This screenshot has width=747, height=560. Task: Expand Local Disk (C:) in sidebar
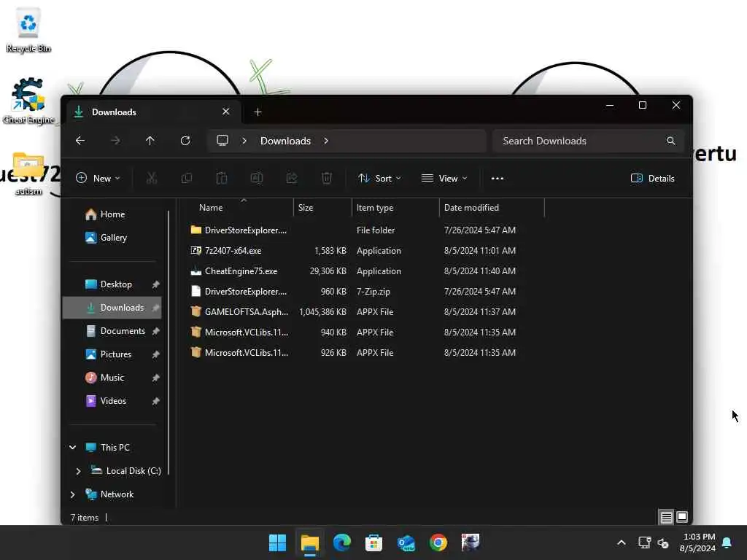tap(78, 471)
